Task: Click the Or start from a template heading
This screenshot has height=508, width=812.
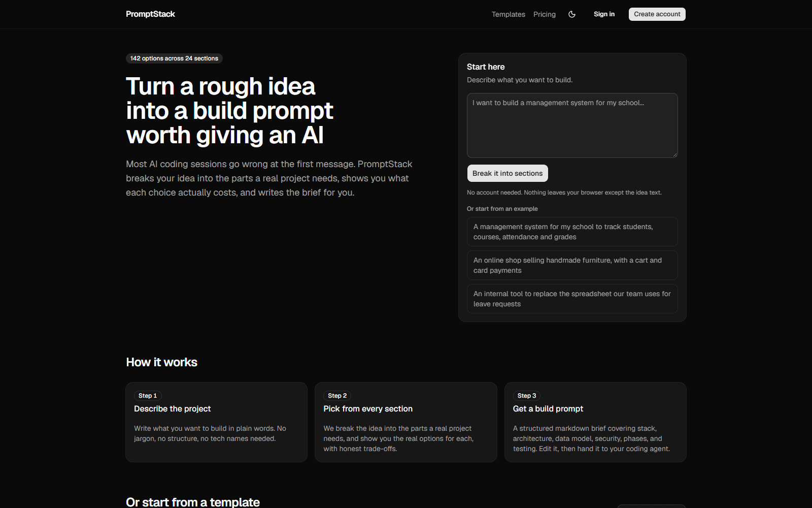Action: point(193,502)
